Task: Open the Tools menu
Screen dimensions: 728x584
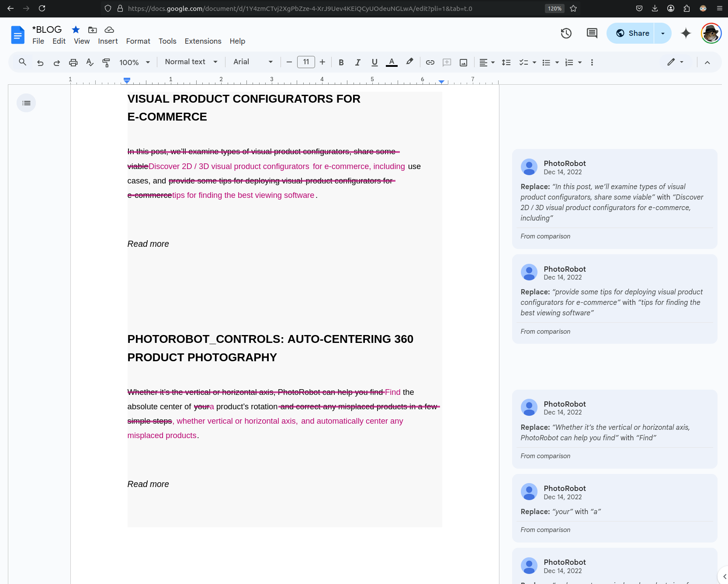Action: click(x=167, y=41)
